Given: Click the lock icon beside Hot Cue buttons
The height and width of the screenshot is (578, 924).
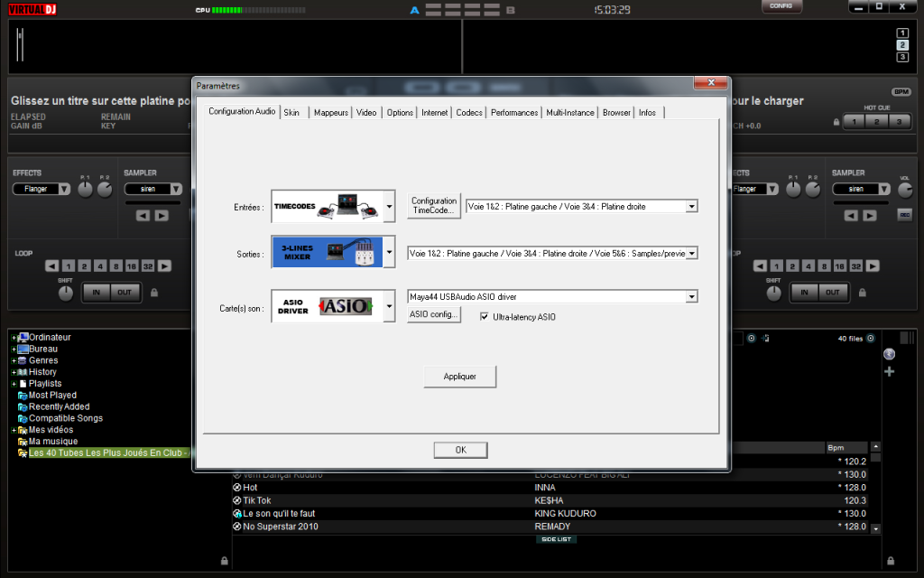Looking at the screenshot, I should point(836,122).
